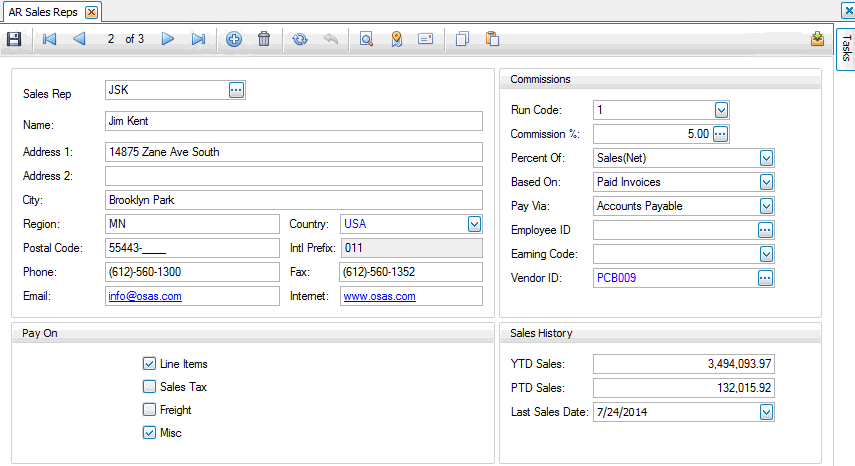
Task: Enable the Sales Tax checkbox
Action: tap(149, 387)
